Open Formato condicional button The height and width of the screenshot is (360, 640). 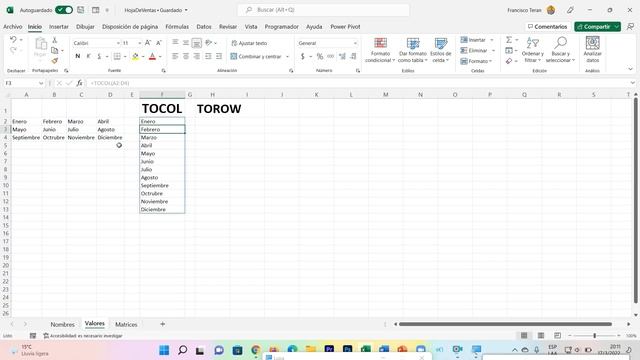(x=380, y=50)
